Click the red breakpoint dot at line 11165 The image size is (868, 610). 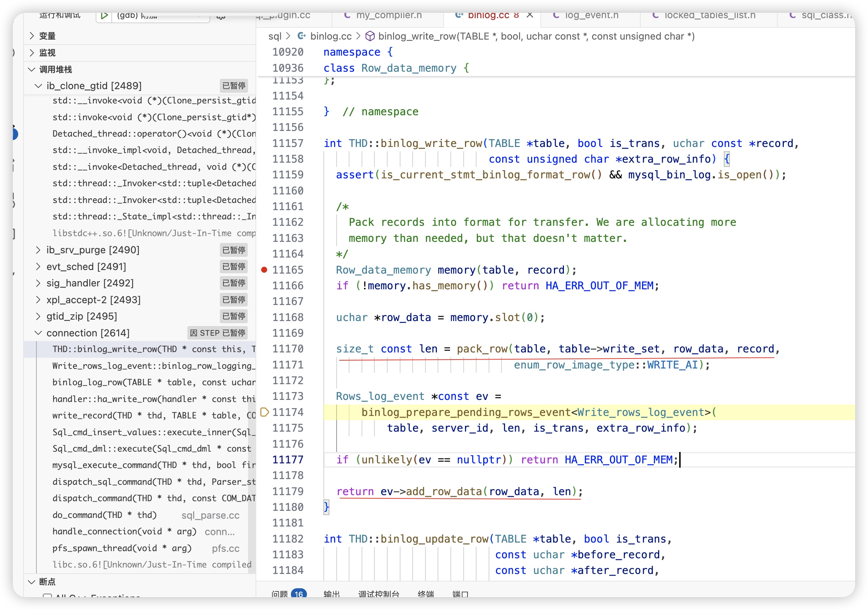click(264, 270)
